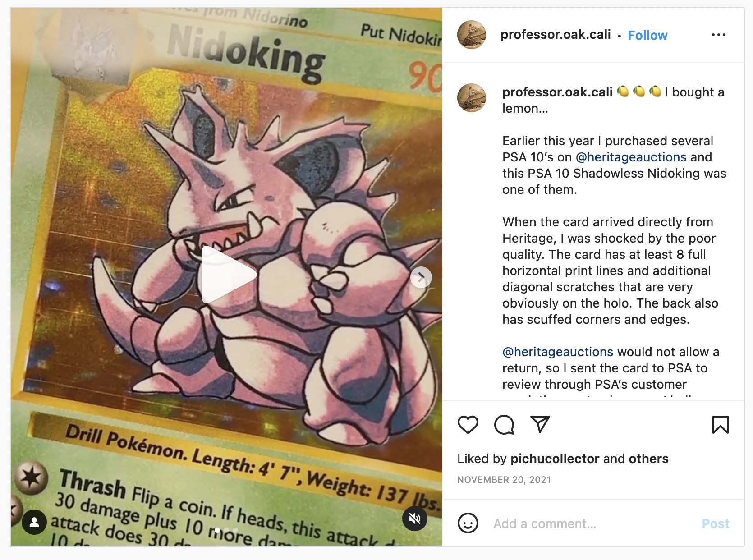View pichucollector's profile from likes
Image resolution: width=753 pixels, height=560 pixels.
[555, 459]
